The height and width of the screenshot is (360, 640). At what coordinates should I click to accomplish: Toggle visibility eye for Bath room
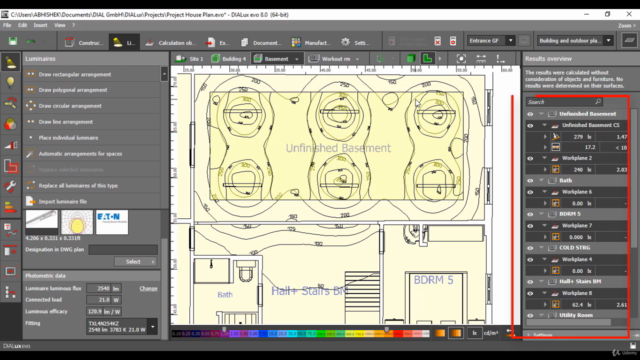coord(530,180)
